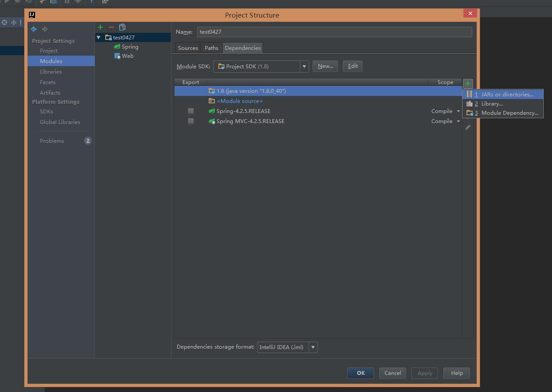The height and width of the screenshot is (392, 552).
Task: Collapse the test0427 module tree node
Action: 99,38
